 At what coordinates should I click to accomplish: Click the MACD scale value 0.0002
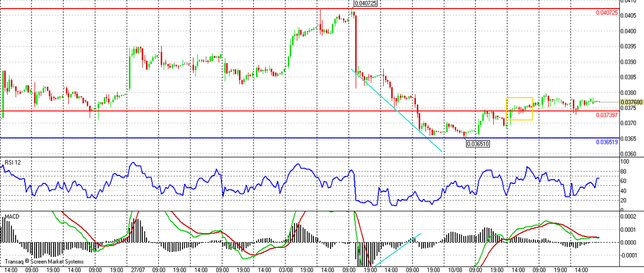pos(630,216)
